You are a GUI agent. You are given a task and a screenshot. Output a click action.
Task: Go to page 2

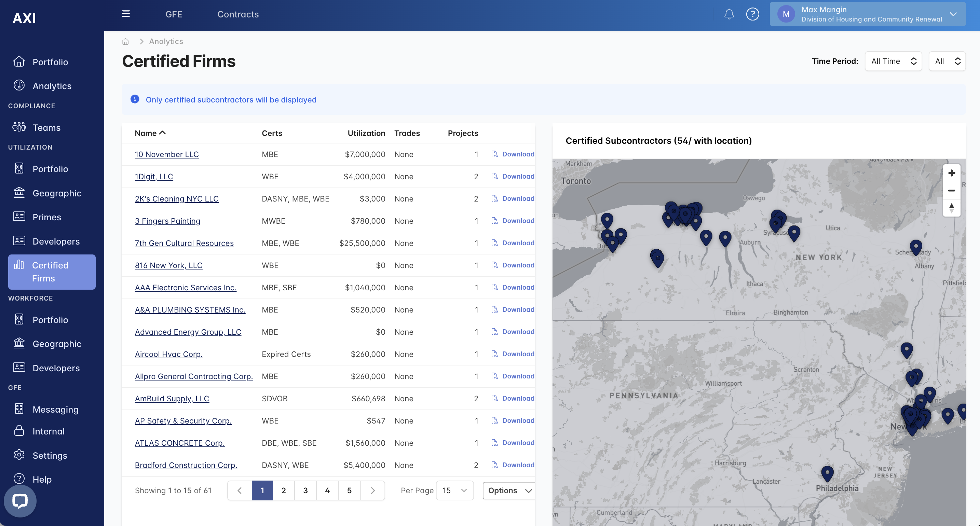coord(283,490)
